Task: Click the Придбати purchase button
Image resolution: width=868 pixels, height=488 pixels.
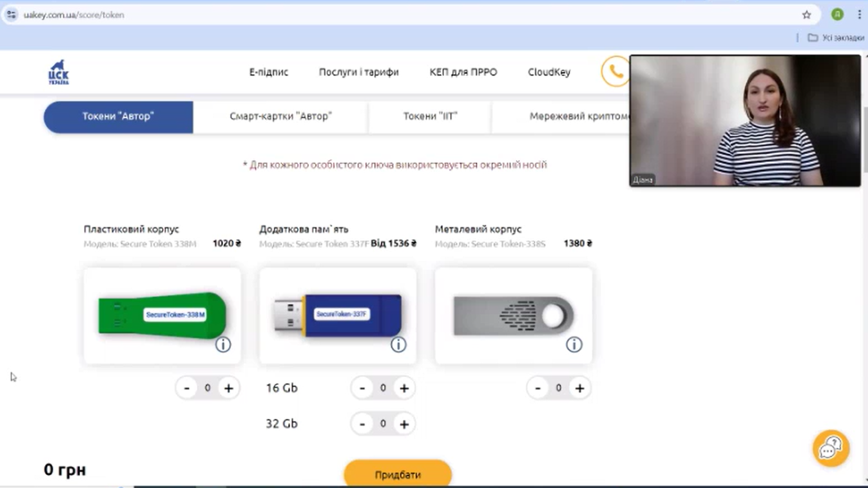Action: [398, 474]
